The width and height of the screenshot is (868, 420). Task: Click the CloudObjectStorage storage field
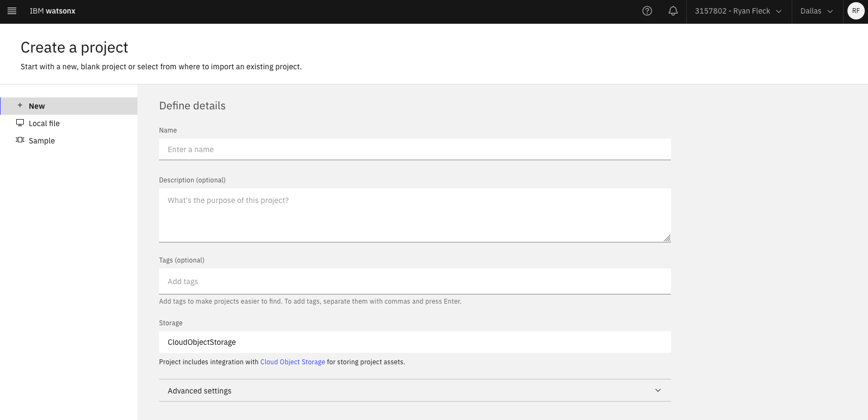[x=415, y=342]
